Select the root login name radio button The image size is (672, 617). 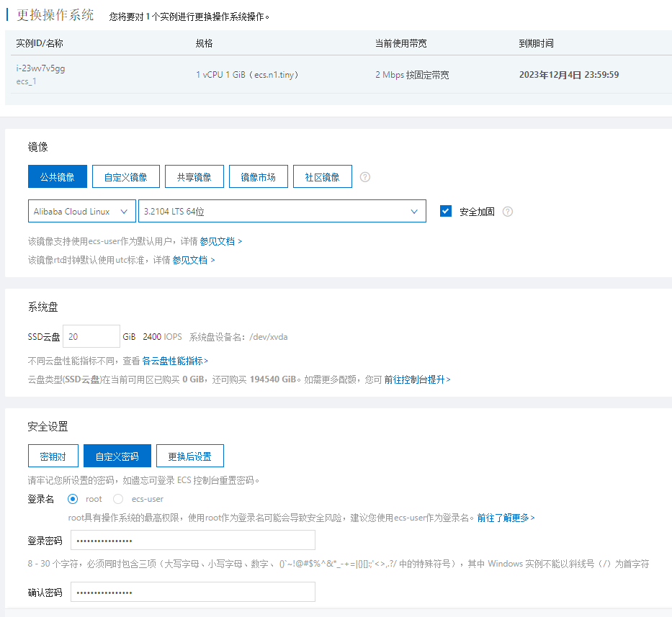coord(72,499)
